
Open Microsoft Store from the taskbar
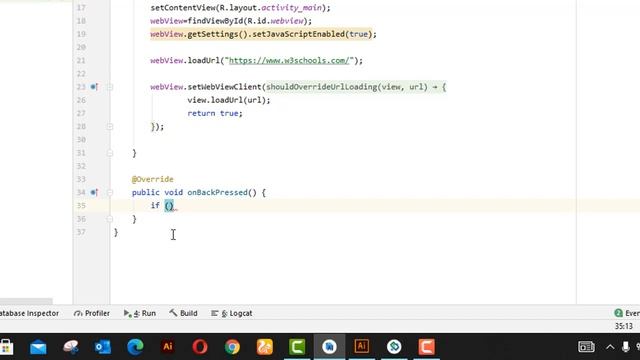[7, 347]
